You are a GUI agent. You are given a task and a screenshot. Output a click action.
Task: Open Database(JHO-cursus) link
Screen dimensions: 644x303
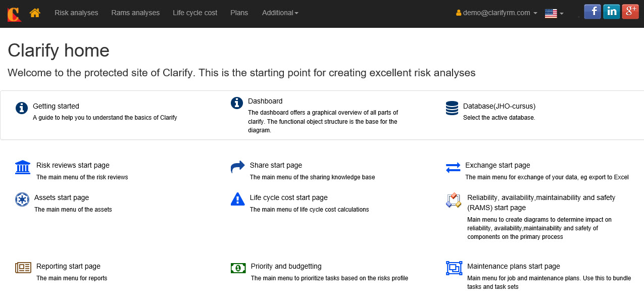coord(499,106)
